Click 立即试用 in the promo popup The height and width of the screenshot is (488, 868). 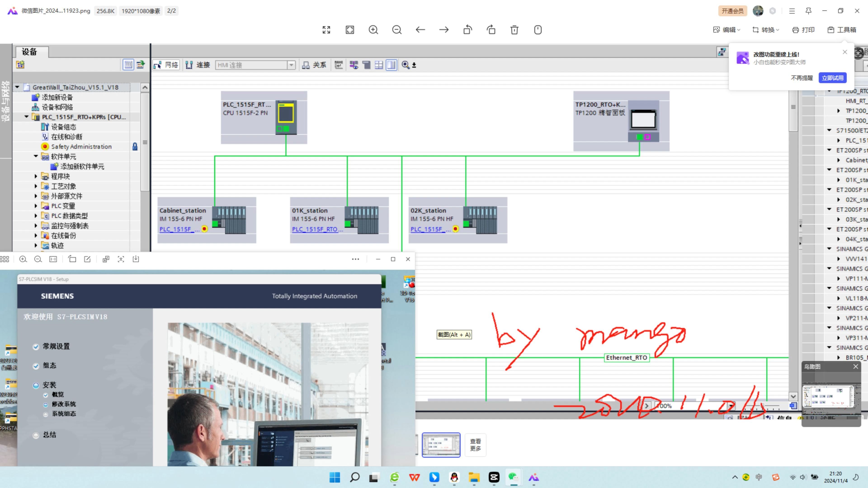coord(832,78)
